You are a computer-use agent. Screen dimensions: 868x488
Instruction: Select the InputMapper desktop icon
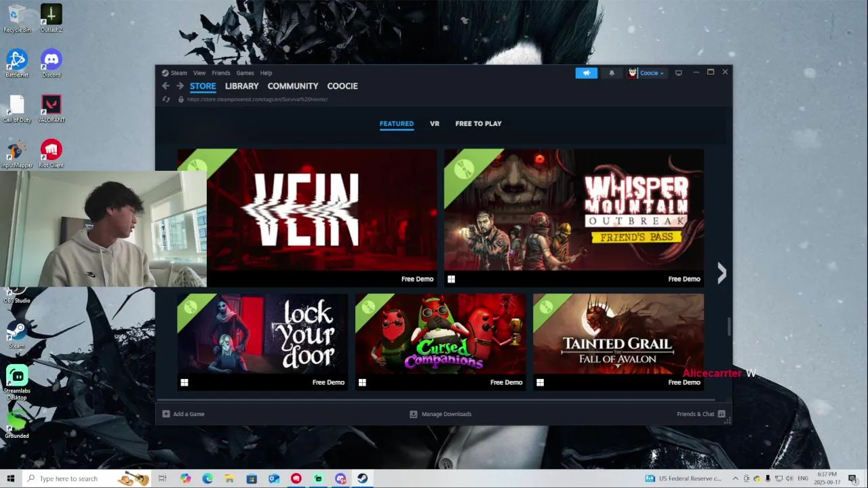(17, 155)
